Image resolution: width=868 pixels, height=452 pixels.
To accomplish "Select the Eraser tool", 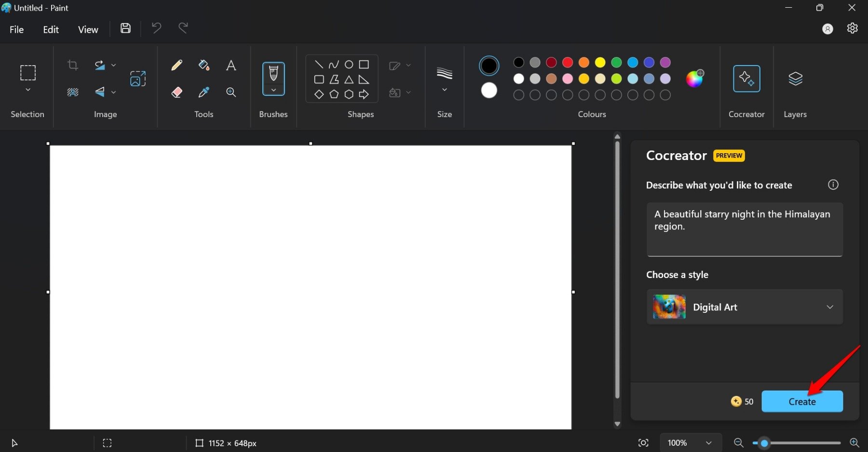I will coord(176,92).
